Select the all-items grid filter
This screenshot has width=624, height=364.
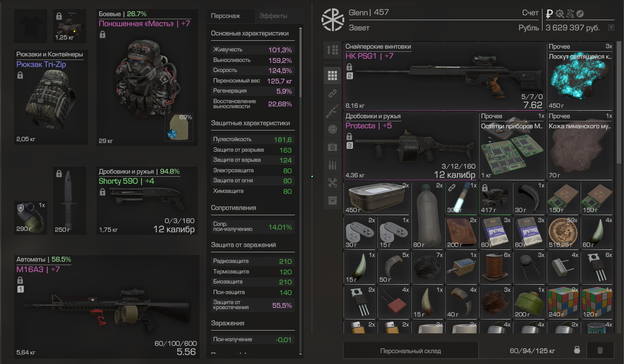click(x=332, y=76)
